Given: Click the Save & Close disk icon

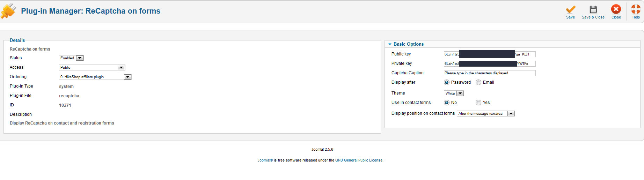Looking at the screenshot, I should (593, 9).
